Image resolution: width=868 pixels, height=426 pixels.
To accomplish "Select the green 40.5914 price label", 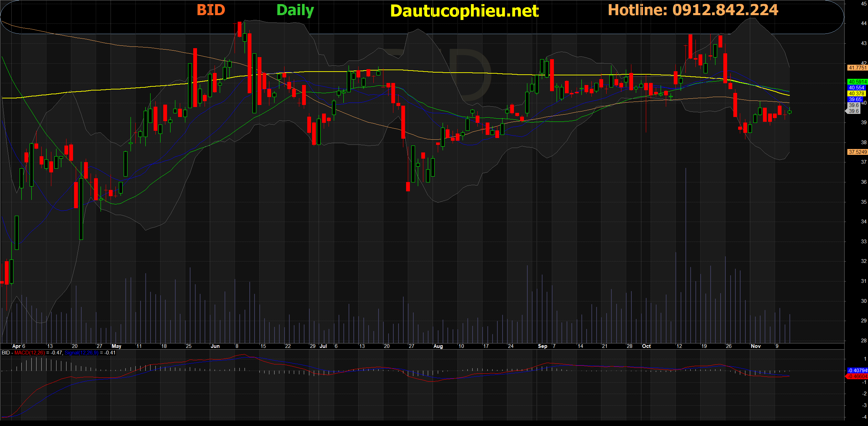I will click(857, 82).
